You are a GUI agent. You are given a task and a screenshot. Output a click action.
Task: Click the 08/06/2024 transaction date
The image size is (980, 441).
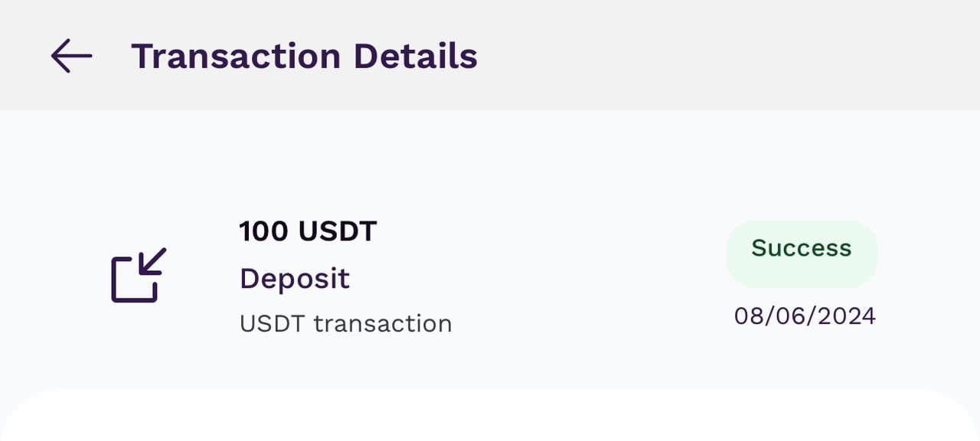tap(805, 316)
